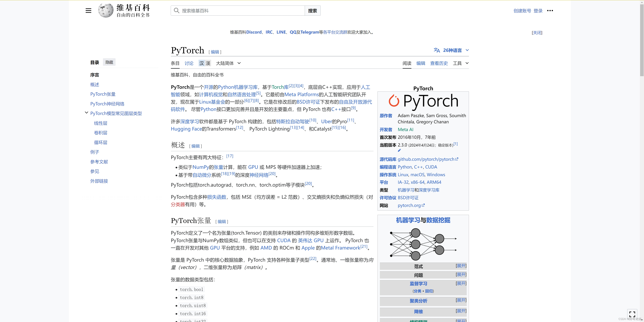The height and width of the screenshot is (322, 644).
Task: Open the 机器学习 heading link in sidebar box
Action: [x=408, y=220]
